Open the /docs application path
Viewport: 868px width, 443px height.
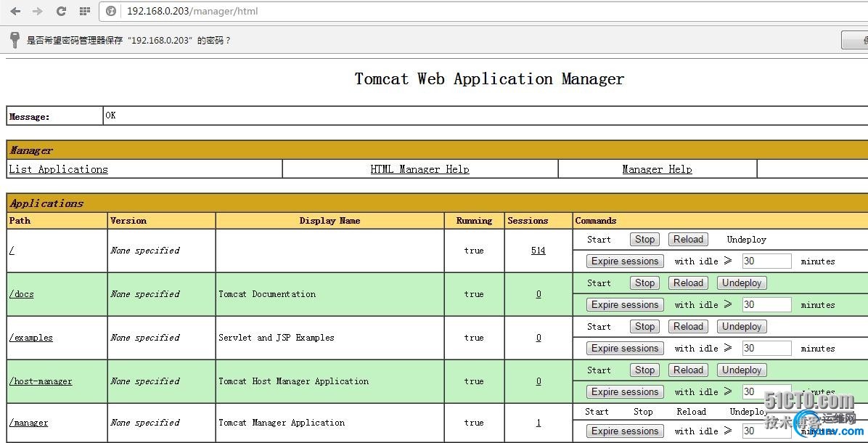21,294
